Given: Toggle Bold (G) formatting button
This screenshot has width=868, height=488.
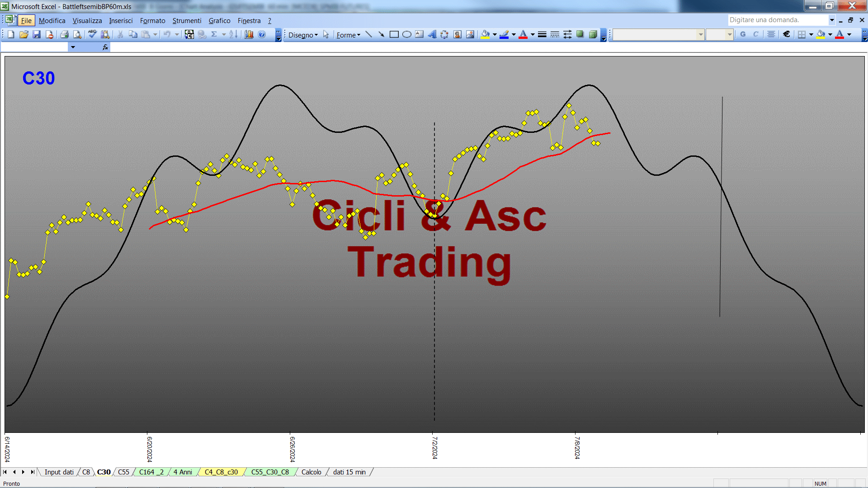Looking at the screenshot, I should (x=743, y=34).
